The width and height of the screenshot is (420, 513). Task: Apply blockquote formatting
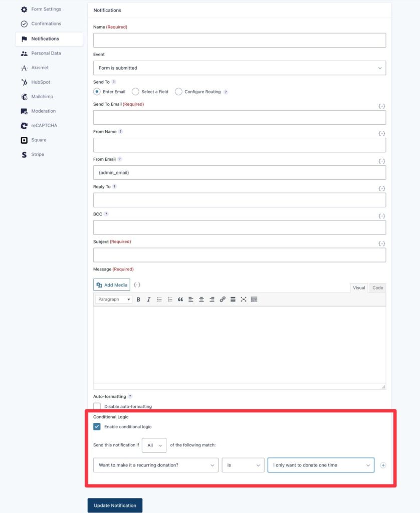point(180,300)
